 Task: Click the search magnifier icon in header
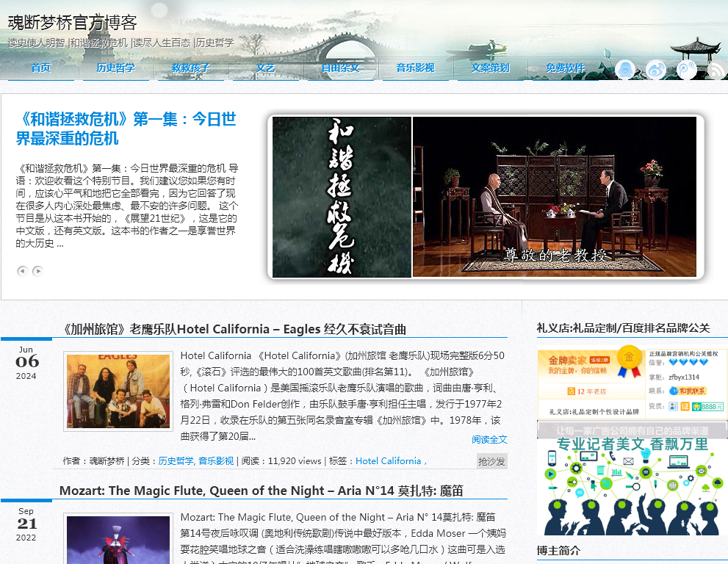pos(686,70)
